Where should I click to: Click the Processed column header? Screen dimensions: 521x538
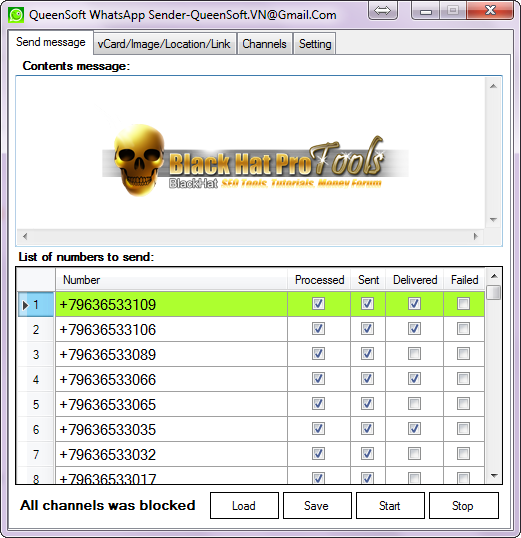319,280
